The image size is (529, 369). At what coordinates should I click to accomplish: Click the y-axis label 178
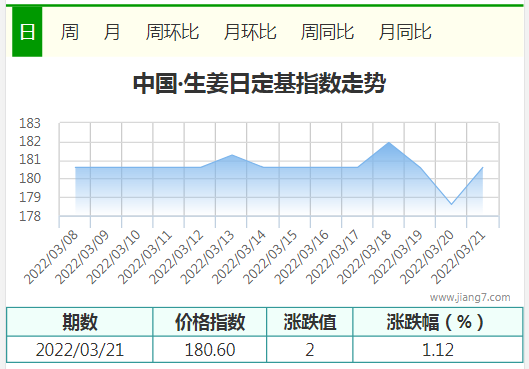pyautogui.click(x=30, y=216)
